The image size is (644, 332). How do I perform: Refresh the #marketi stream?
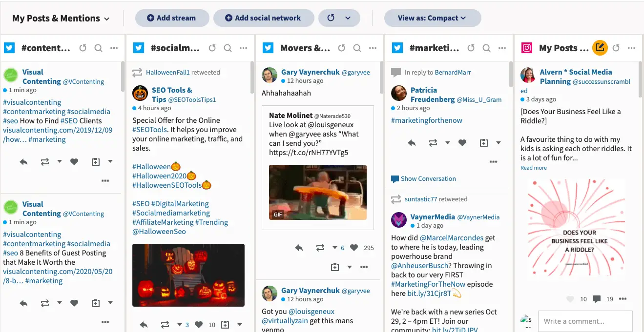click(x=471, y=48)
